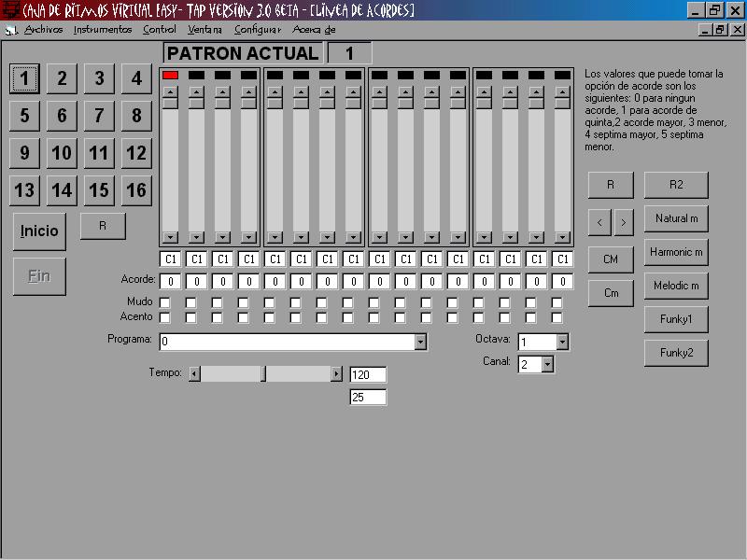The image size is (747, 560).
Task: Click down arrow of first step slider
Action: (x=170, y=237)
